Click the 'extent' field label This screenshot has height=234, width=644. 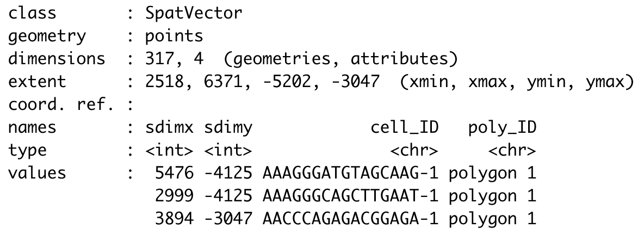pyautogui.click(x=37, y=82)
